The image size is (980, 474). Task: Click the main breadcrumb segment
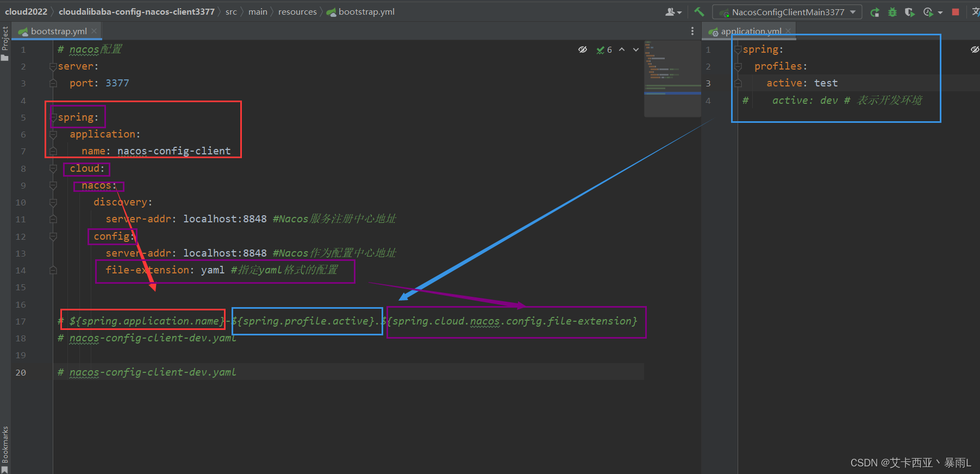[x=258, y=11]
